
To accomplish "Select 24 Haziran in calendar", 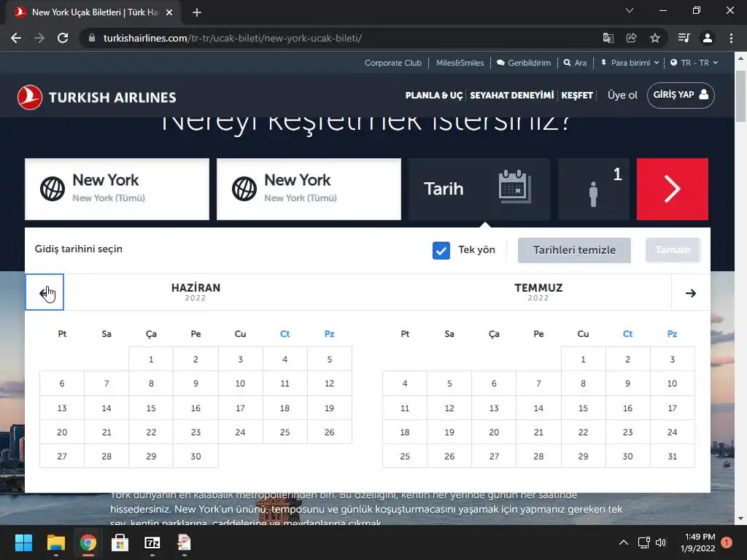I will [240, 432].
